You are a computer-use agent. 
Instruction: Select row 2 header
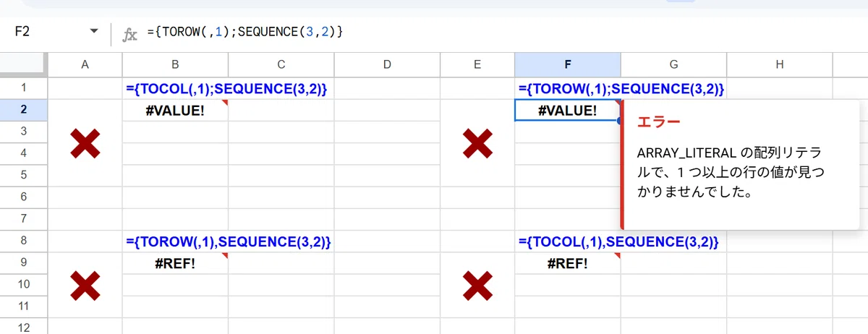(x=23, y=110)
